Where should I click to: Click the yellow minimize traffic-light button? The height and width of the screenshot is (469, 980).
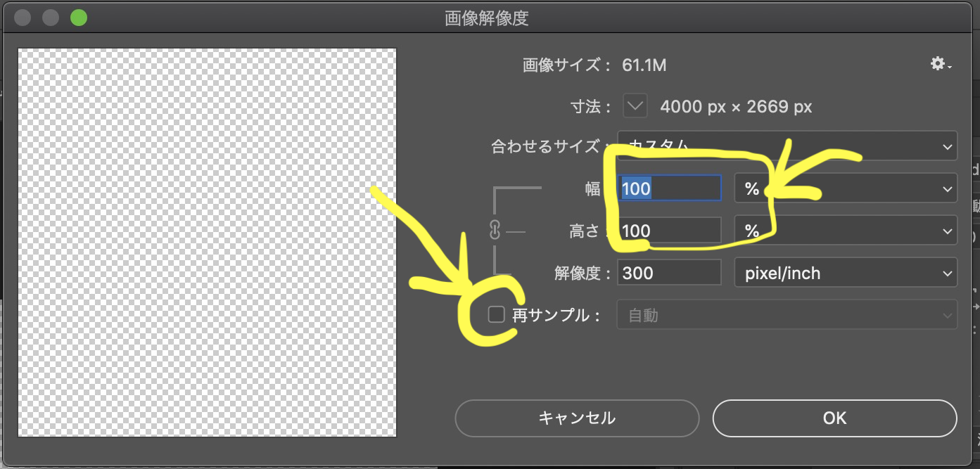click(x=50, y=18)
